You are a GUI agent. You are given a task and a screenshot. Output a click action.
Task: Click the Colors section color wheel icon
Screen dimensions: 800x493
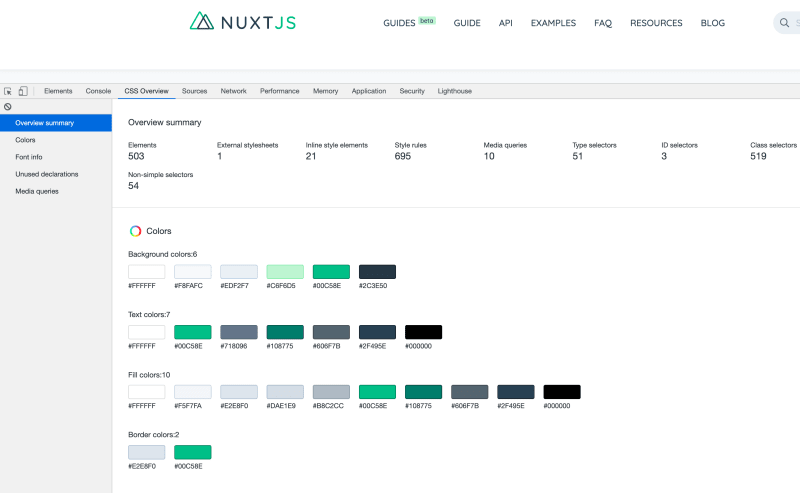pyautogui.click(x=135, y=231)
